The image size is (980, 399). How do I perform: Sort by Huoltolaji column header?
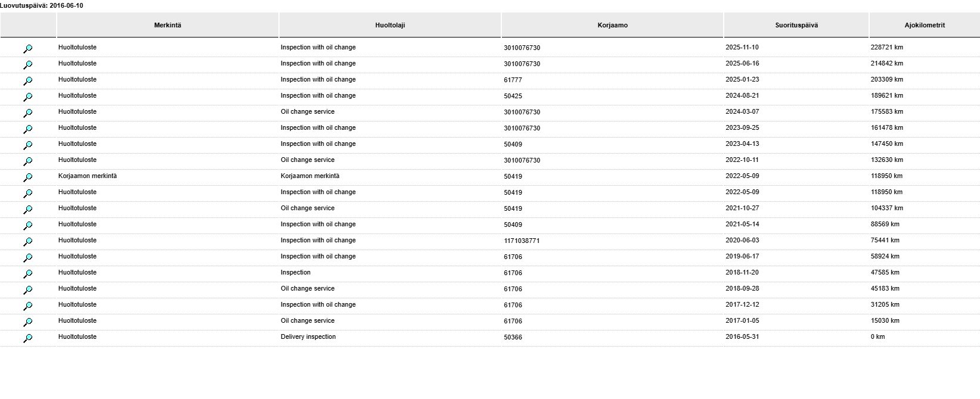390,25
